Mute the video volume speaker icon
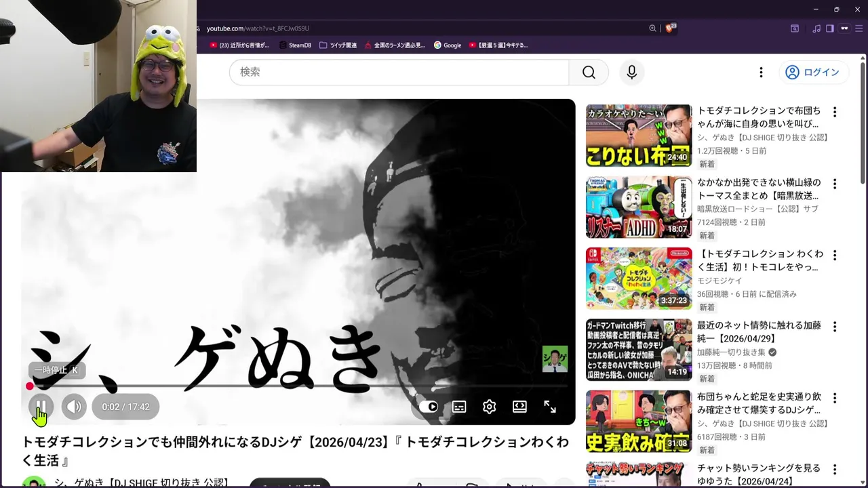This screenshot has width=868, height=488. tap(74, 407)
